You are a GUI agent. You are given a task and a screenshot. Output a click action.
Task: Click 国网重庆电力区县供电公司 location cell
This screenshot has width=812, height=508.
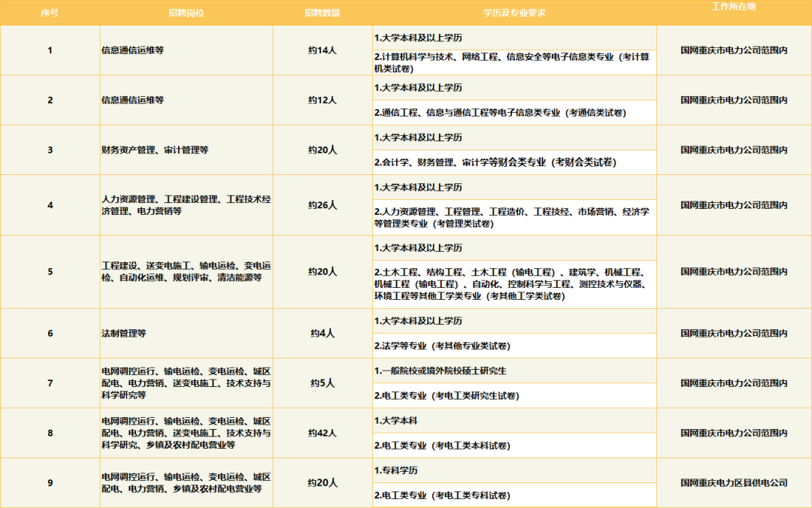[734, 482]
